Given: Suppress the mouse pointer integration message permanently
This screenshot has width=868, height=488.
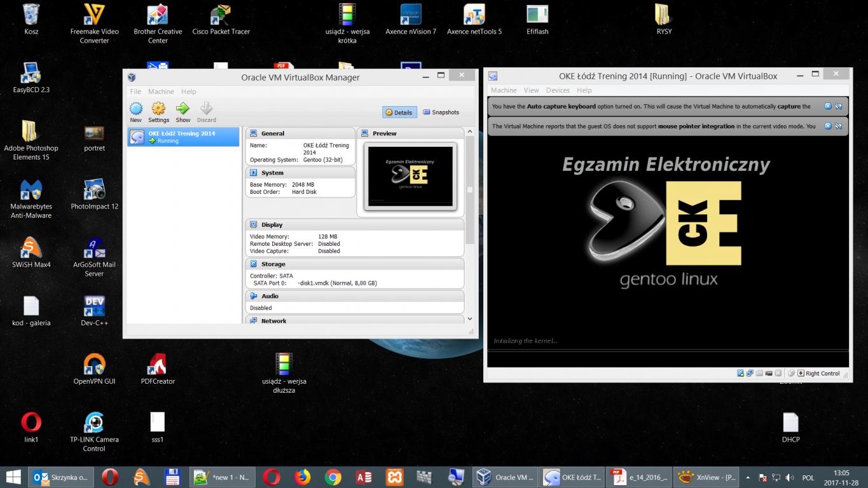Looking at the screenshot, I should click(838, 126).
